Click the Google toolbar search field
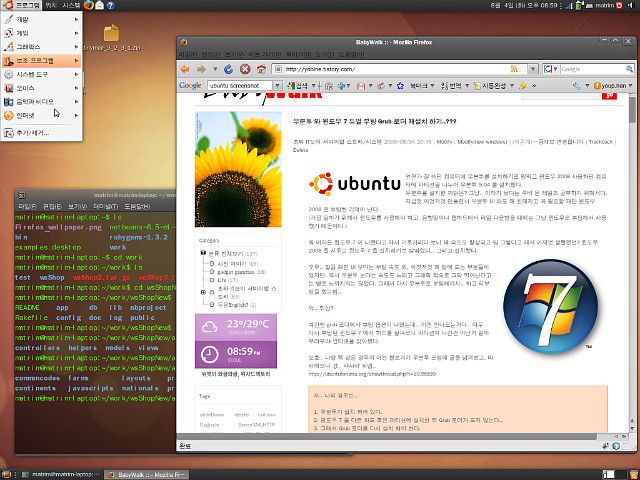The width and height of the screenshot is (640, 480). coord(240,86)
